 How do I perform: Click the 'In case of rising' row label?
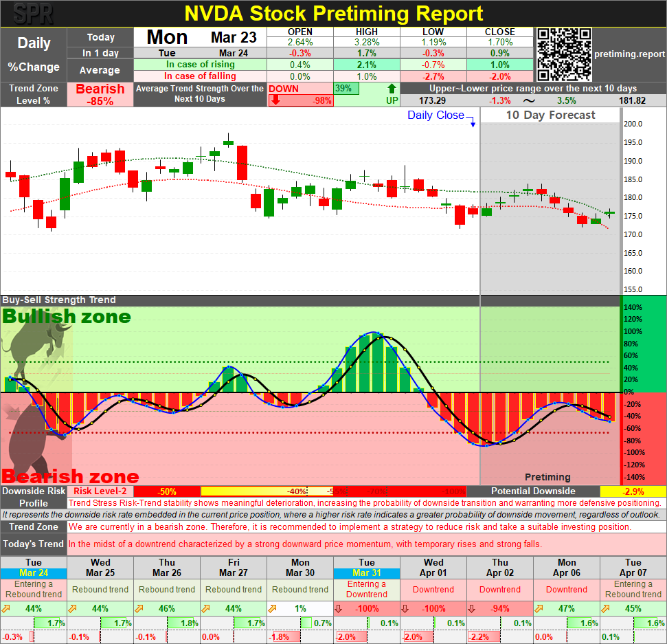(x=201, y=65)
